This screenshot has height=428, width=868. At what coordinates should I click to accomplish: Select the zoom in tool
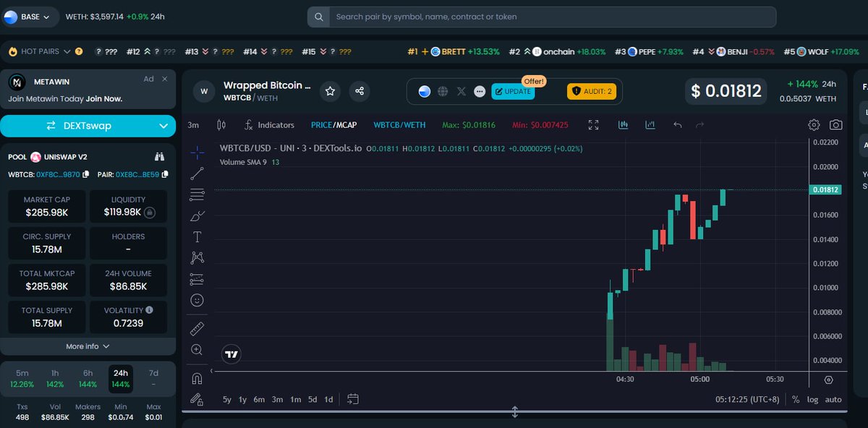click(x=197, y=349)
